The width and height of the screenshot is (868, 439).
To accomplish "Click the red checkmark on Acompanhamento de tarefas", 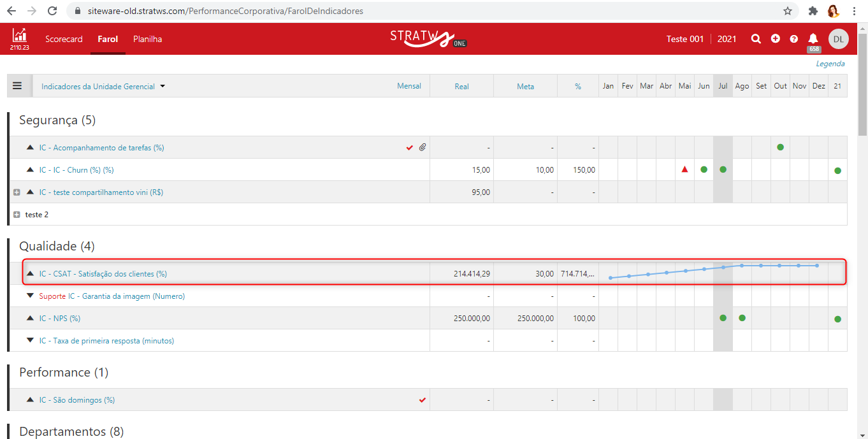I will pos(409,148).
